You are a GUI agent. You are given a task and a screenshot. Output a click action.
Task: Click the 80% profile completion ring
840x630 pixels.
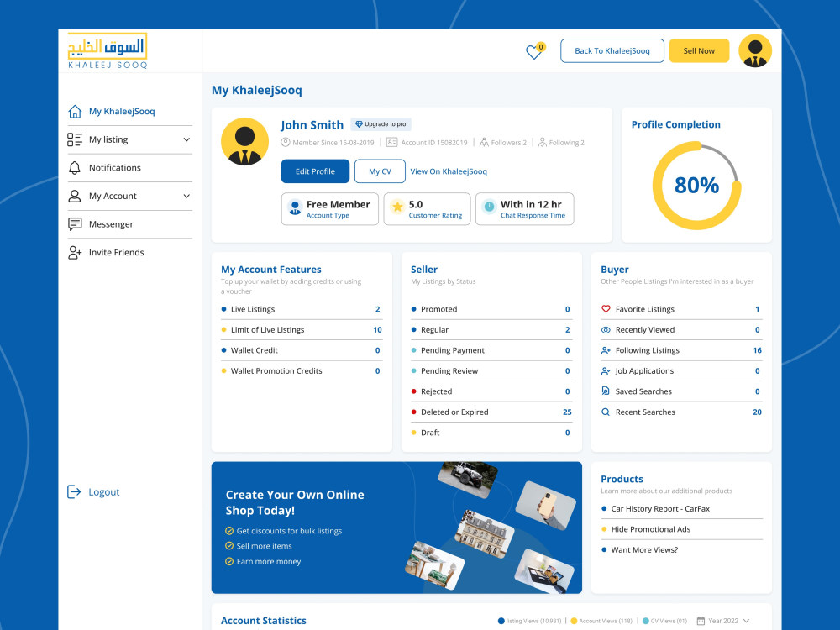696,186
